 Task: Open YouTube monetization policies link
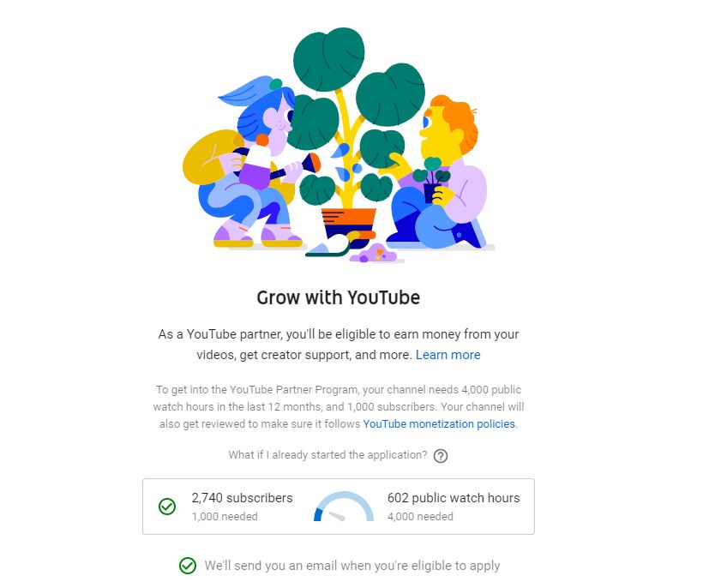click(439, 424)
